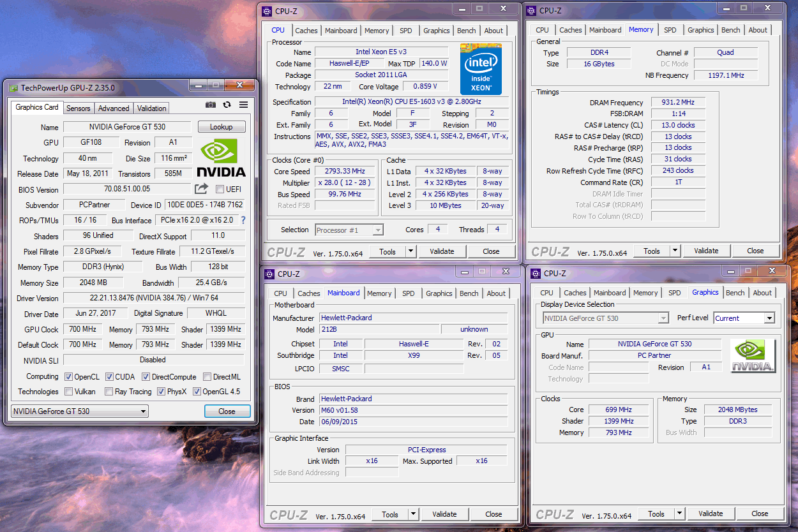
Task: Click CPU-Z icon in Mainboard window title
Action: (269, 274)
